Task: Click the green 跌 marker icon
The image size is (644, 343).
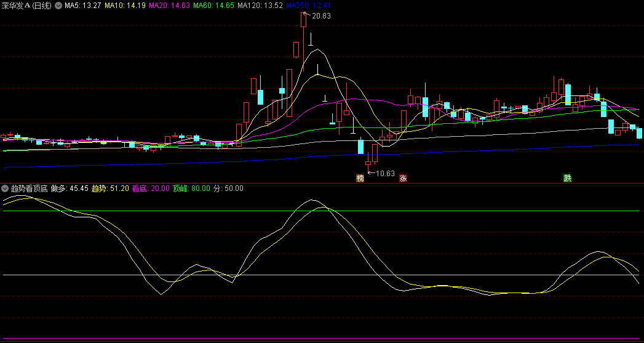Action: [x=567, y=179]
